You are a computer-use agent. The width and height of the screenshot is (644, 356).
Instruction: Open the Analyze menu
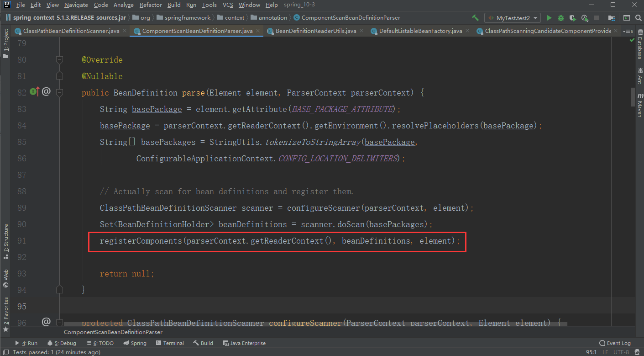point(123,5)
